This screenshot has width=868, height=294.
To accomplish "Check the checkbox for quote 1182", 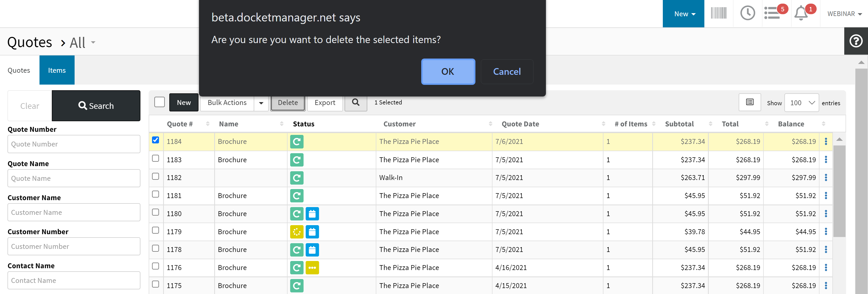I will click(x=155, y=176).
